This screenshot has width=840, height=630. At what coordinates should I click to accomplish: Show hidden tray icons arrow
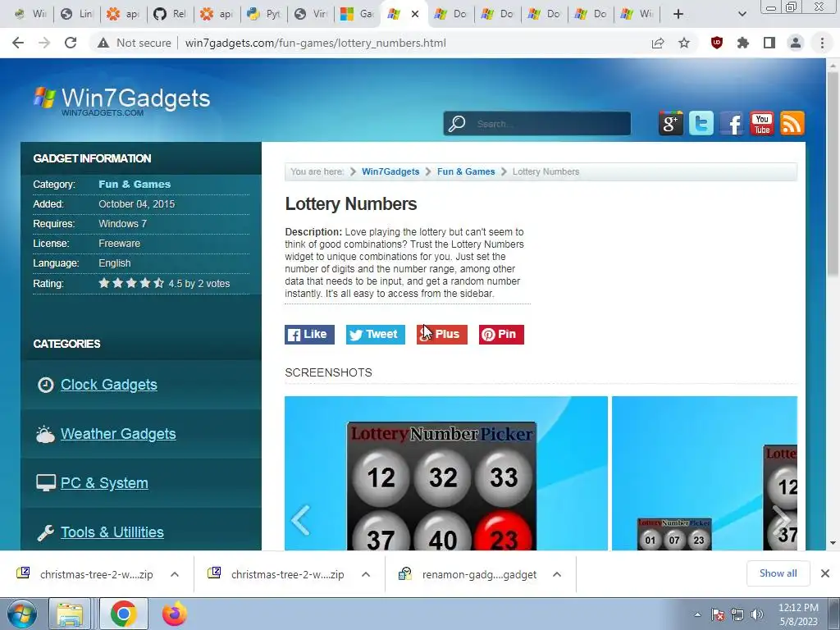[x=697, y=614]
